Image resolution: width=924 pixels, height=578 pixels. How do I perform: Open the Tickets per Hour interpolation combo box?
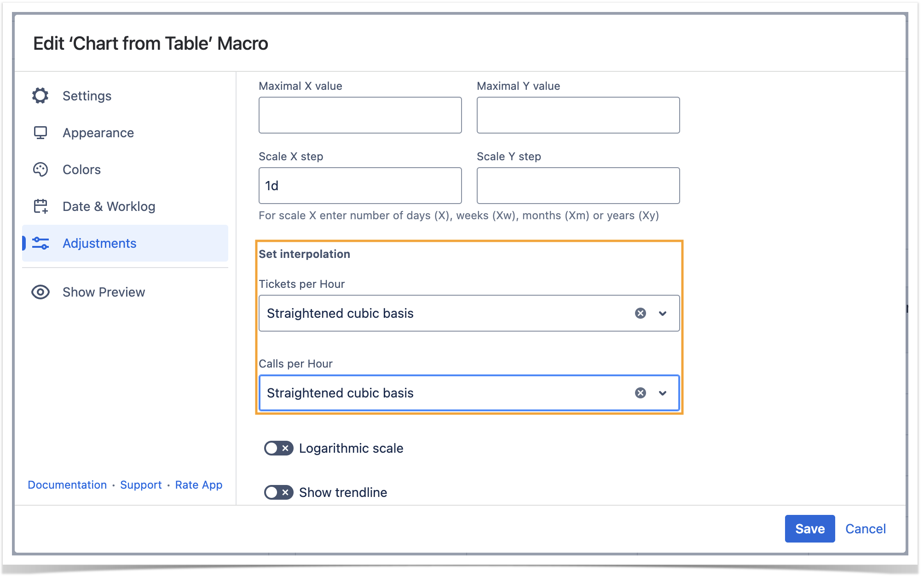click(x=442, y=313)
